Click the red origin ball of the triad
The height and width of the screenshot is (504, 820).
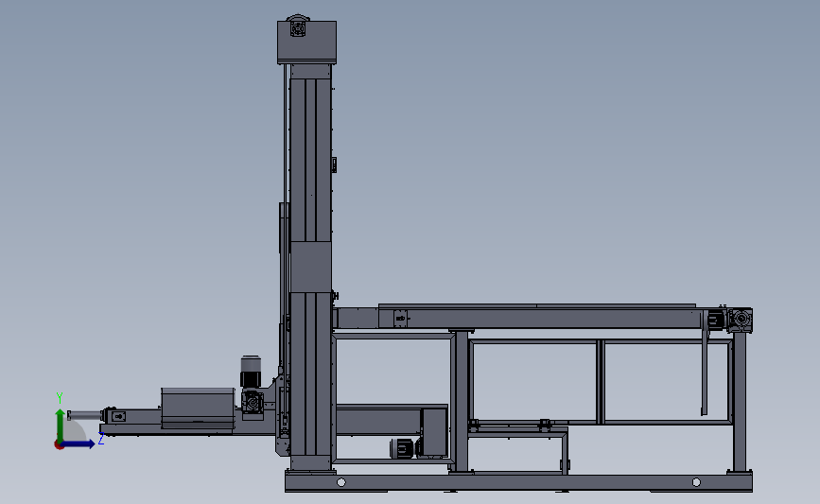tap(59, 445)
